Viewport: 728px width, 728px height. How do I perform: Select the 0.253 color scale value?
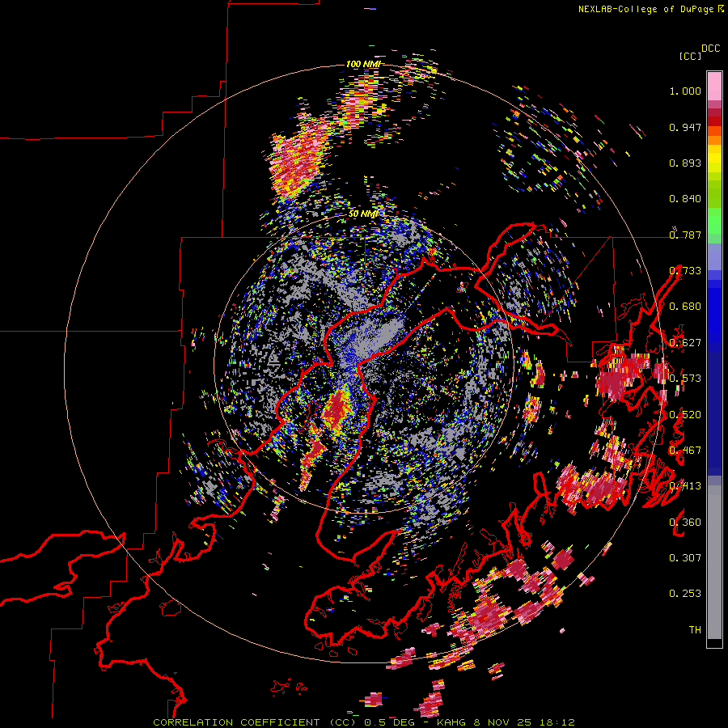[685, 594]
